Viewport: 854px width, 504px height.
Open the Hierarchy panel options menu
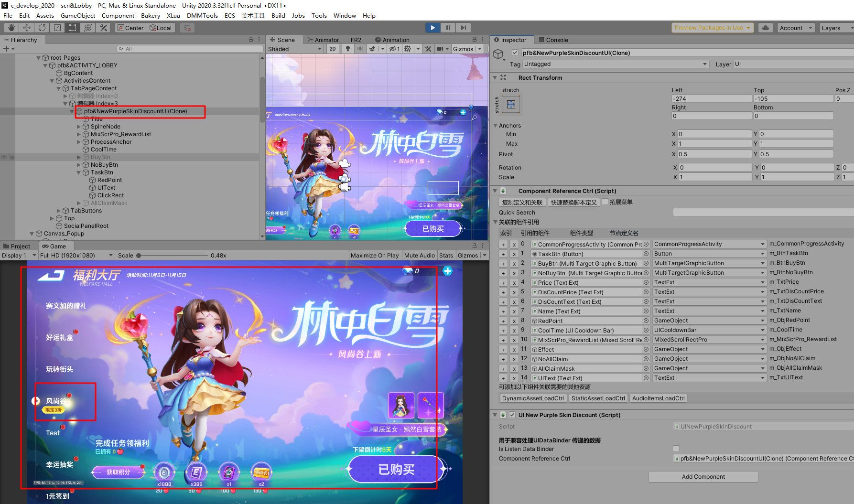point(259,40)
